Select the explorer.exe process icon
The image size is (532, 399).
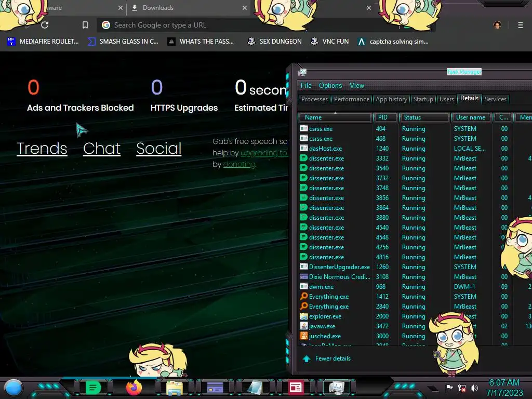tap(303, 316)
